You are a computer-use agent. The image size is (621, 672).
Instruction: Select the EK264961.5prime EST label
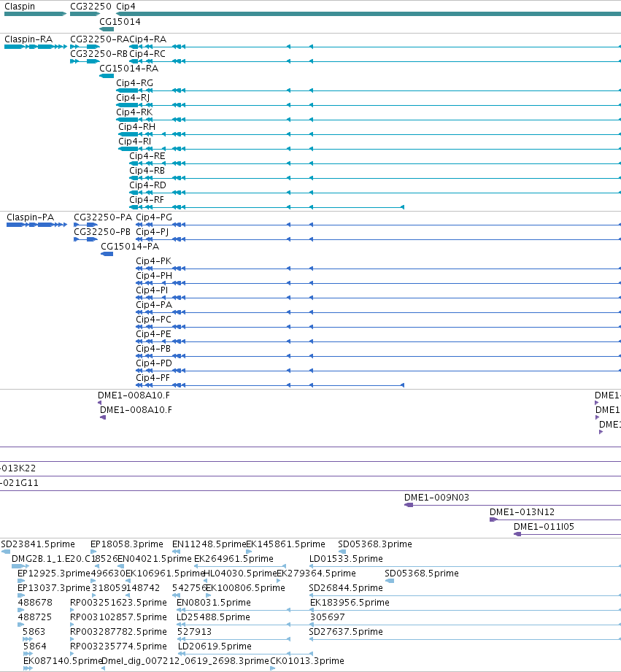tap(234, 558)
